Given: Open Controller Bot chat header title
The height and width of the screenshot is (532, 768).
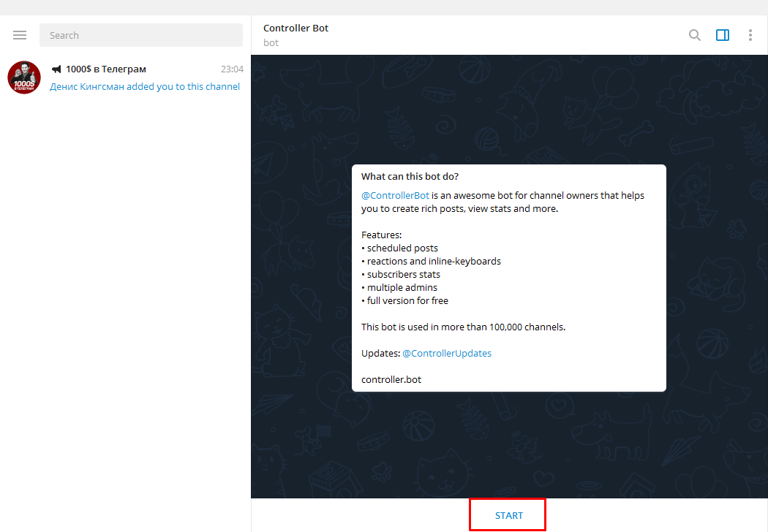Looking at the screenshot, I should (295, 28).
